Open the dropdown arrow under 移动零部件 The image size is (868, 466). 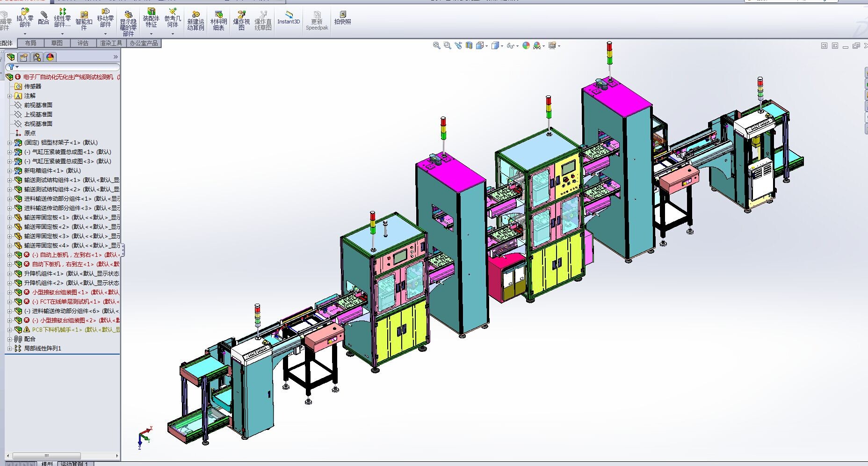(x=105, y=34)
